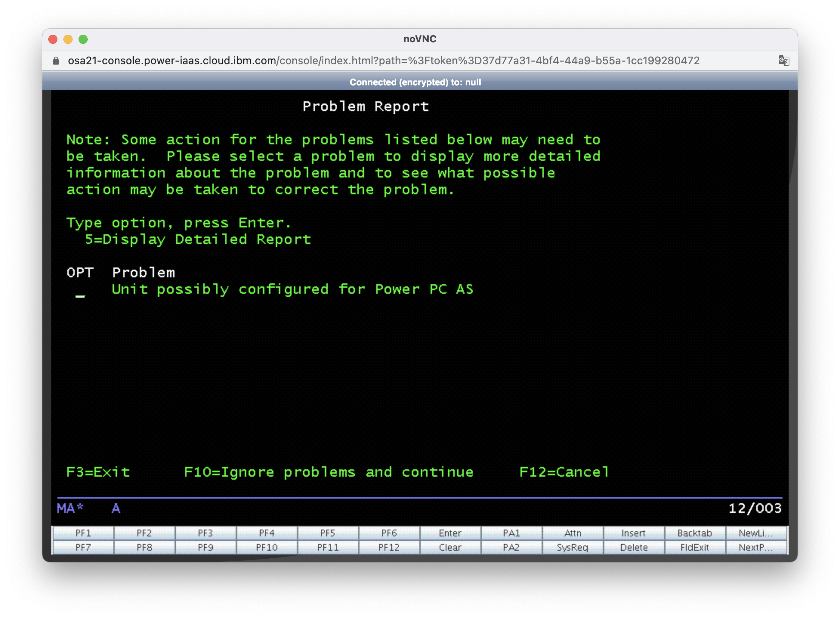The width and height of the screenshot is (840, 618).
Task: Toggle the Insert key button
Action: (633, 533)
